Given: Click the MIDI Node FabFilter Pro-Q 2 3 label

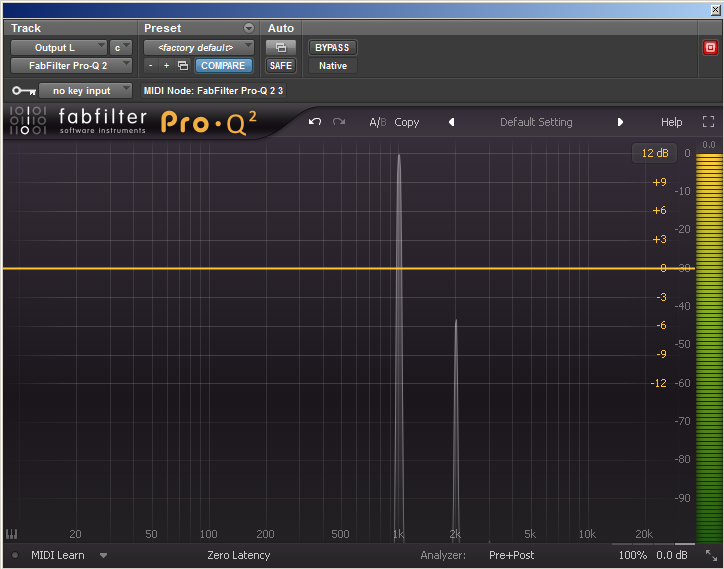Looking at the screenshot, I should click(x=213, y=91).
